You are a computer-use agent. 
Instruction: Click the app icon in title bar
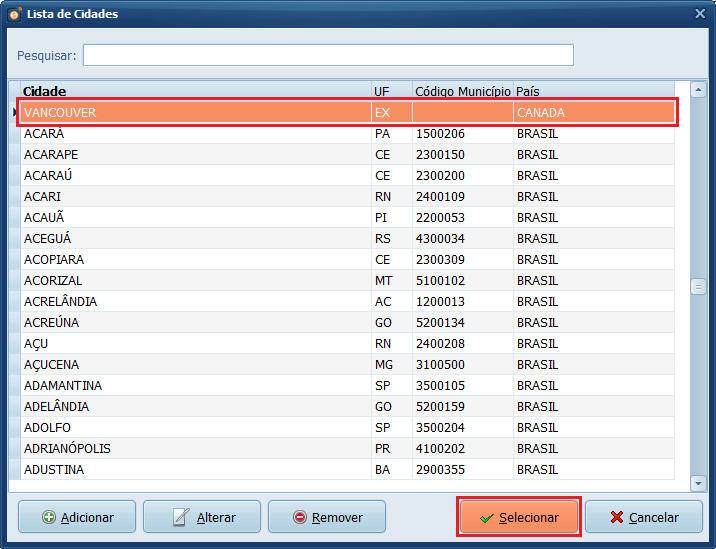(14, 14)
